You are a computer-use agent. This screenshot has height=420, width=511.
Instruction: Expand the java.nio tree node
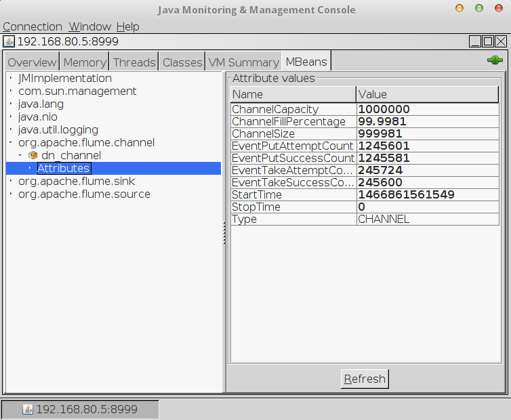(x=11, y=117)
